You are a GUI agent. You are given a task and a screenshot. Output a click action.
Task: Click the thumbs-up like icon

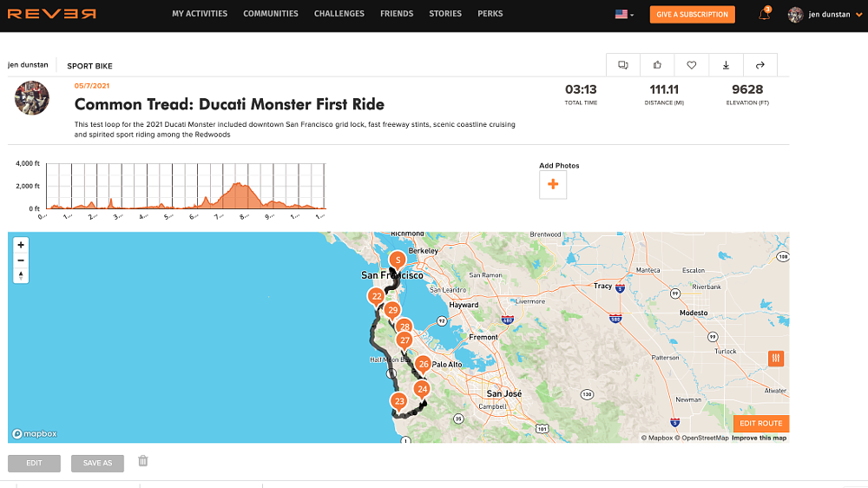pos(657,65)
